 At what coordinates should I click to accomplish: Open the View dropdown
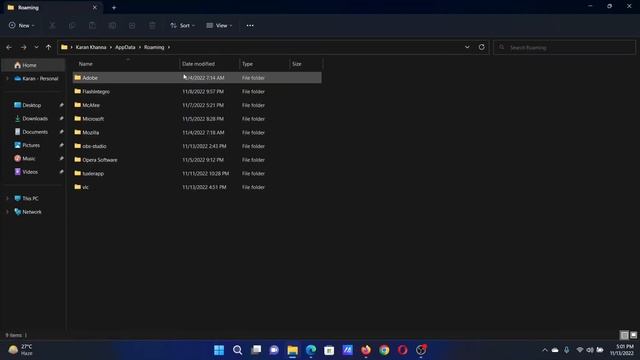[219, 25]
